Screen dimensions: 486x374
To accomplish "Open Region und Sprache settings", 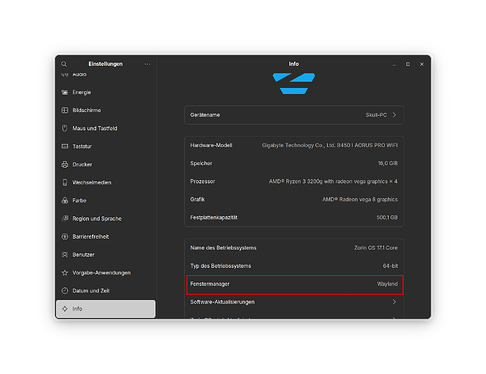I will pos(106,218).
